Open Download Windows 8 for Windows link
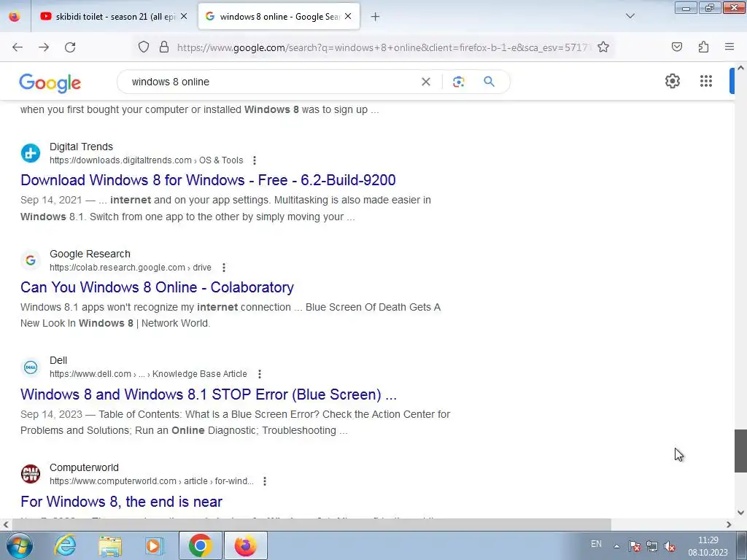This screenshot has width=747, height=560. (208, 180)
